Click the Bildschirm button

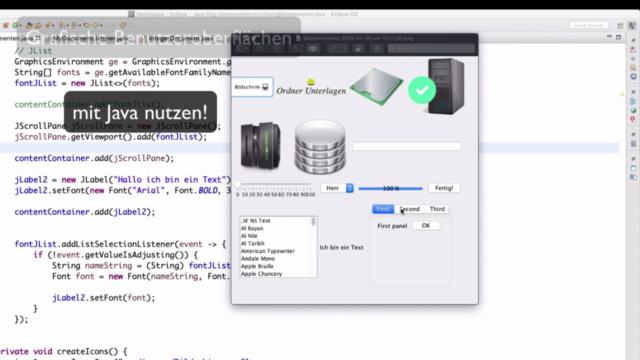tap(252, 87)
